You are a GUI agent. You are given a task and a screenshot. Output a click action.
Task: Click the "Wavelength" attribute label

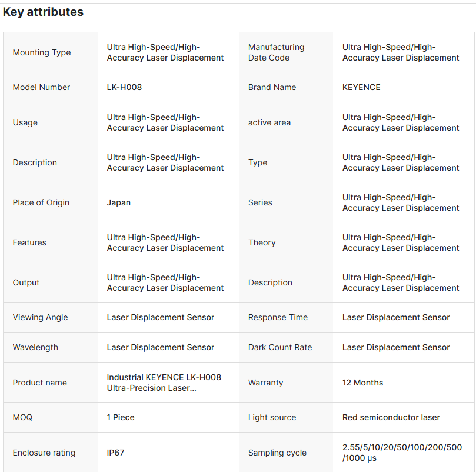[35, 347]
